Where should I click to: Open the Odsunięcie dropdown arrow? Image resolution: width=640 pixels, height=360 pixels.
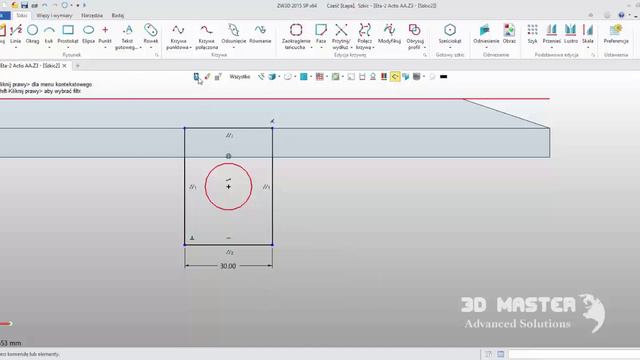(233, 47)
